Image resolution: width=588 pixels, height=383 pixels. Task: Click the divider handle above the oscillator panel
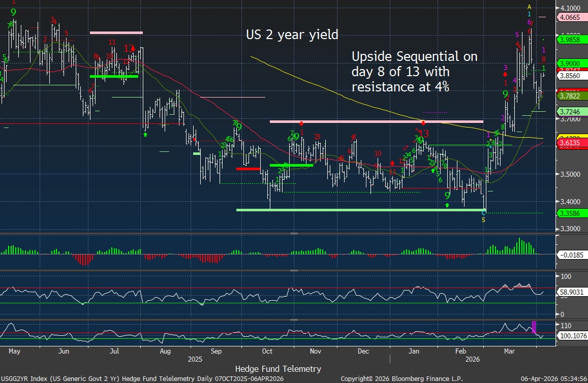coord(293,271)
